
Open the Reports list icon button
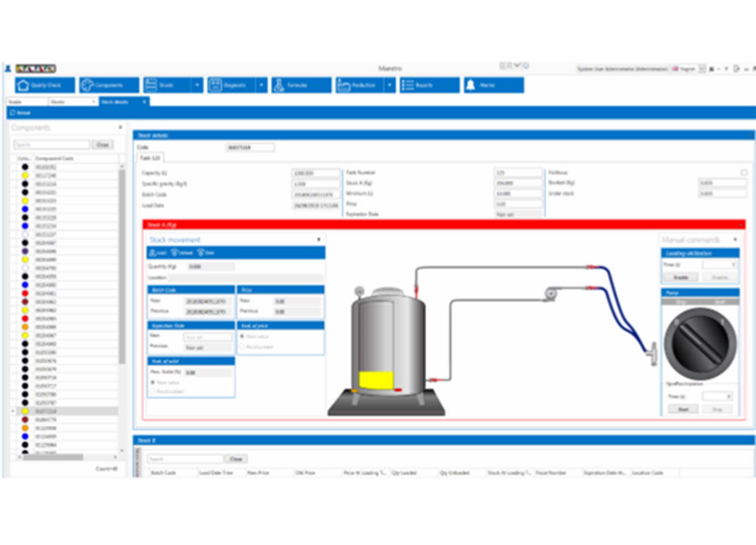pyautogui.click(x=408, y=85)
